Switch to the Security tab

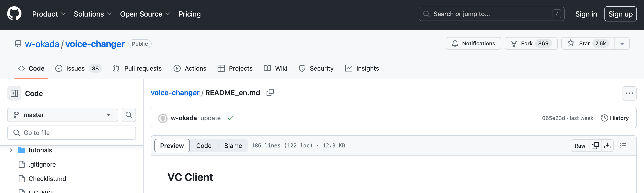tap(316, 68)
